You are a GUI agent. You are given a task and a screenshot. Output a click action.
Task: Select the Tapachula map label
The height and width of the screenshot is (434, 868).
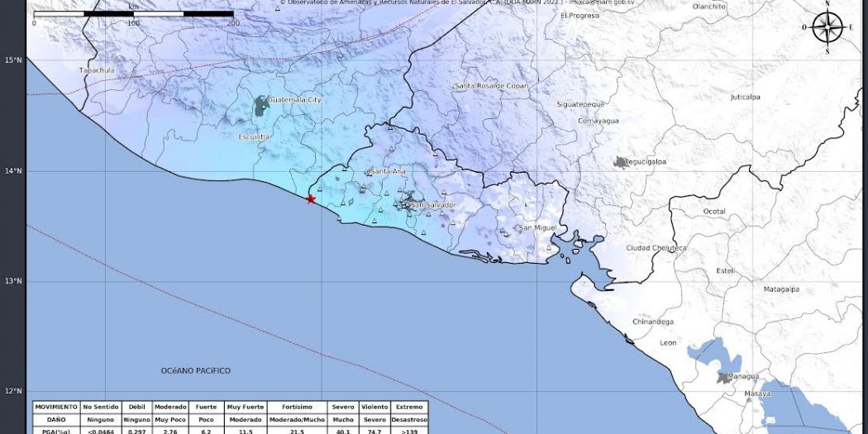tap(96, 70)
